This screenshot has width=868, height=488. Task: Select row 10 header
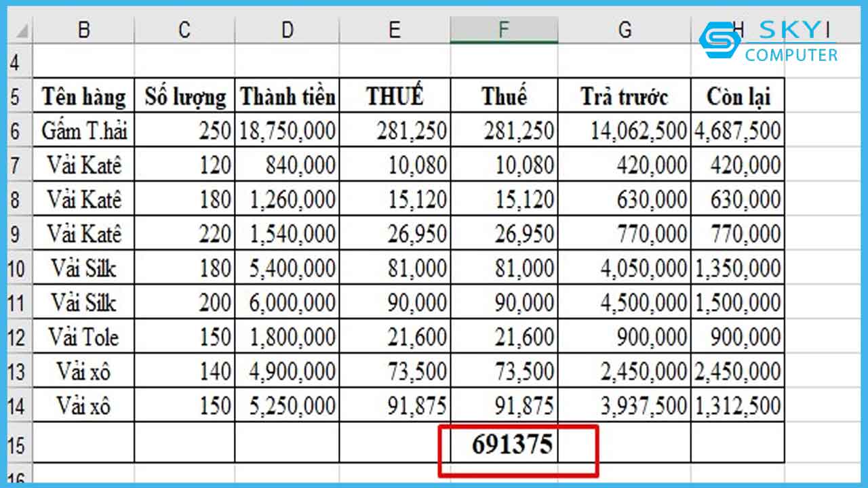(x=19, y=268)
